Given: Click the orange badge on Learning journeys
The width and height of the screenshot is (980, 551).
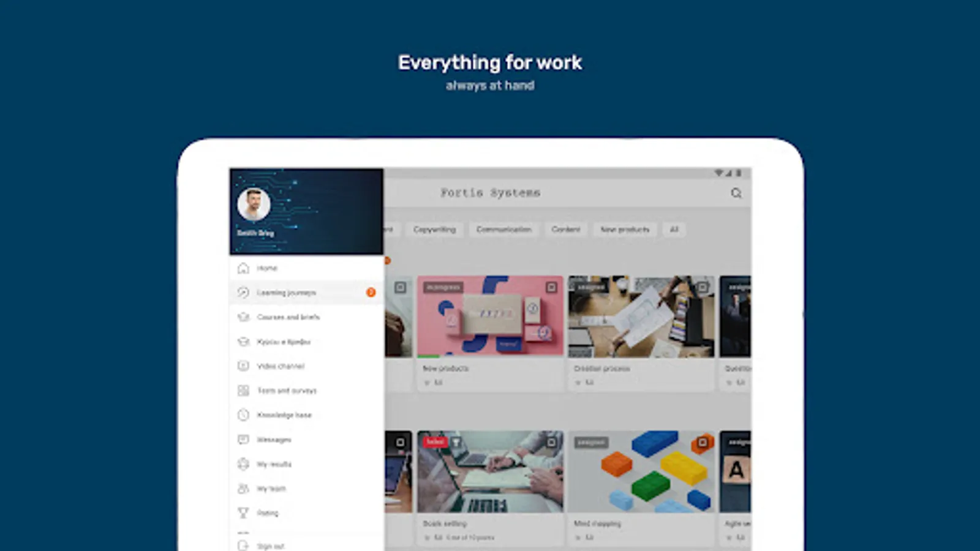Looking at the screenshot, I should 371,293.
